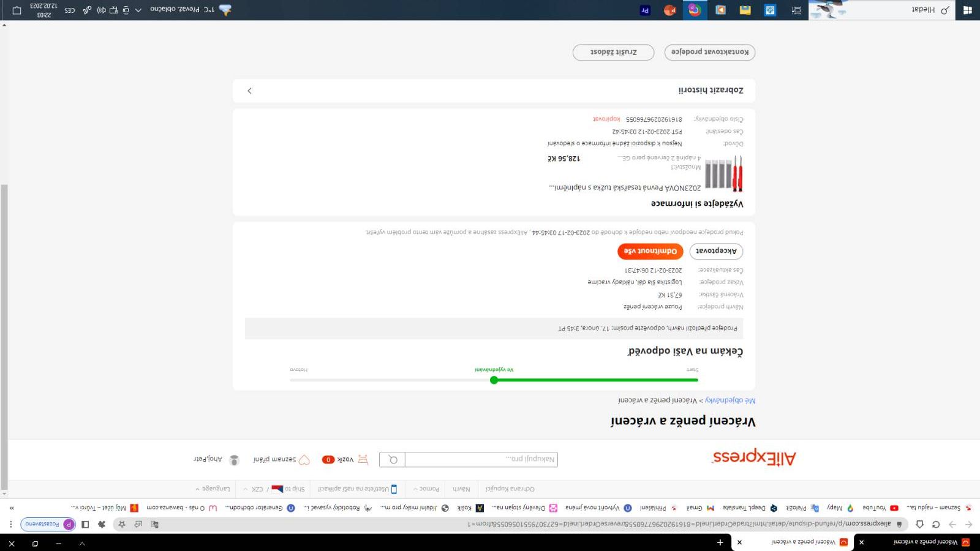Click the Hledat taskbar search box
The width and height of the screenshot is (980, 551).
[x=882, y=10]
